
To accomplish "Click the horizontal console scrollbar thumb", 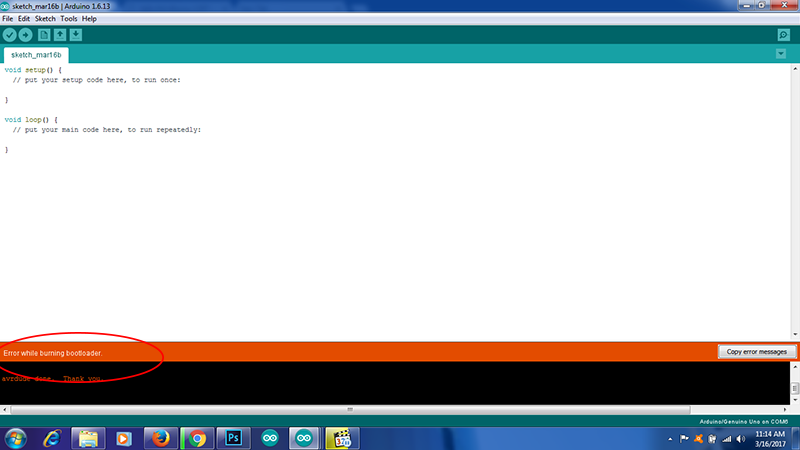I will [350, 409].
